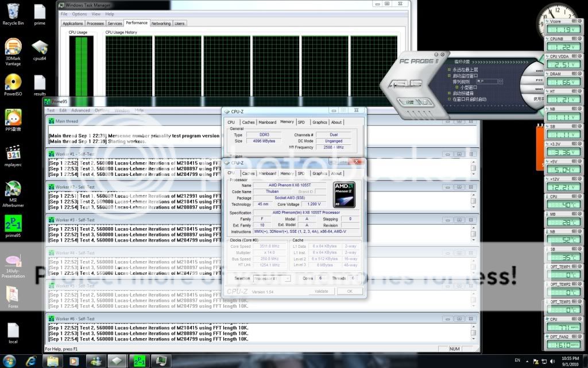Open the Processor #1 selection dropdown in CPU-Z
Image resolution: width=588 pixels, height=368 pixels.
(271, 278)
